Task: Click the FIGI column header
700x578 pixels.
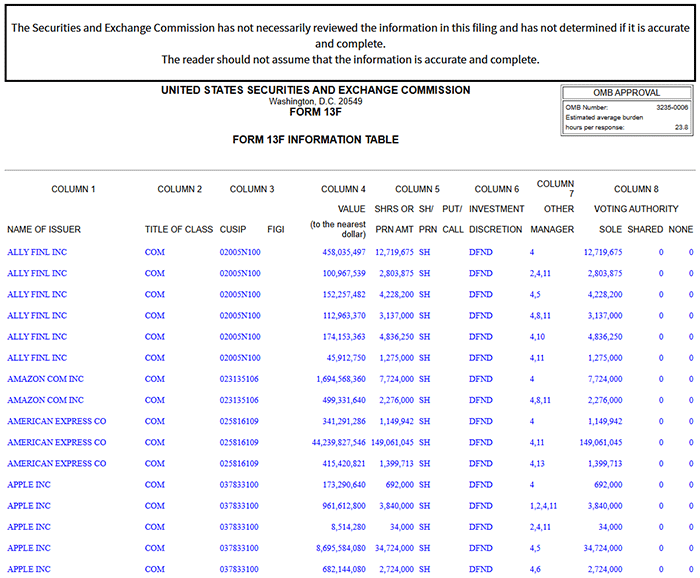Action: 276,229
